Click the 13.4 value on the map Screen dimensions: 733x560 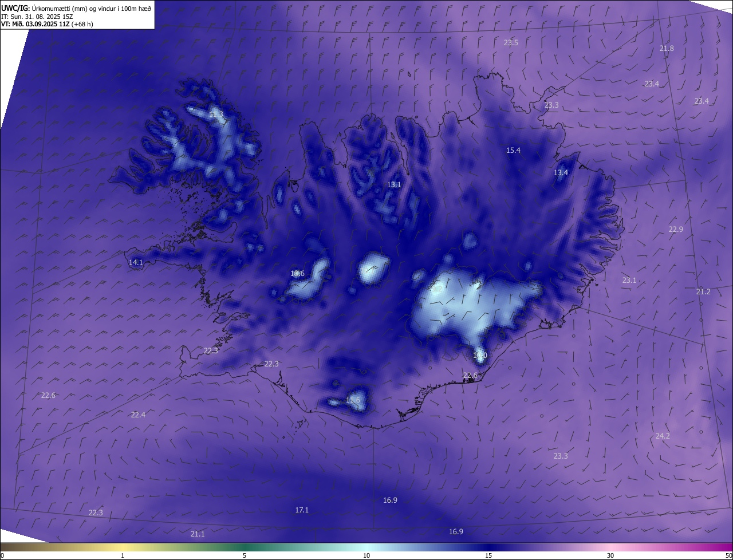point(561,173)
